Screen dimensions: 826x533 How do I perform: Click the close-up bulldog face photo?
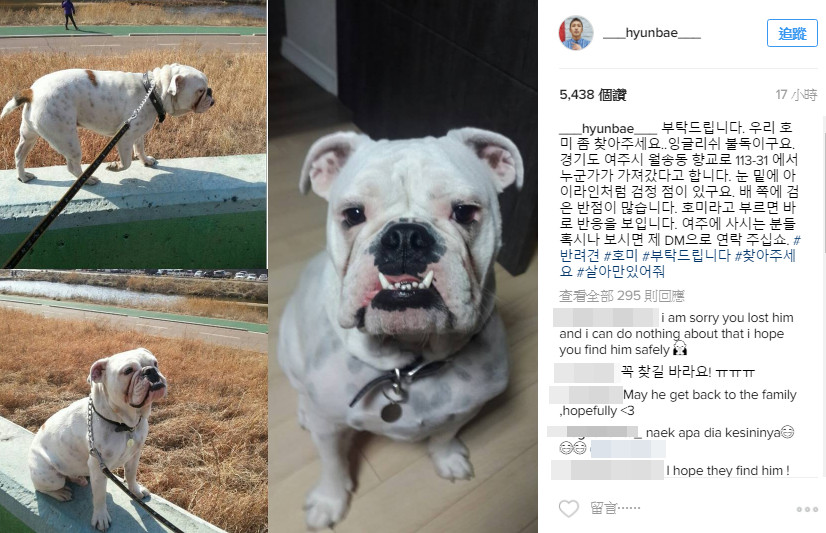pyautogui.click(x=403, y=266)
